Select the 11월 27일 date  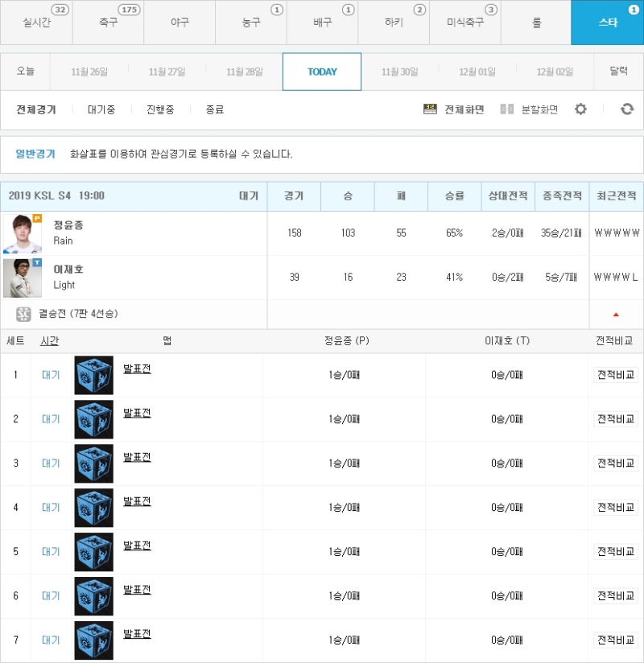167,72
